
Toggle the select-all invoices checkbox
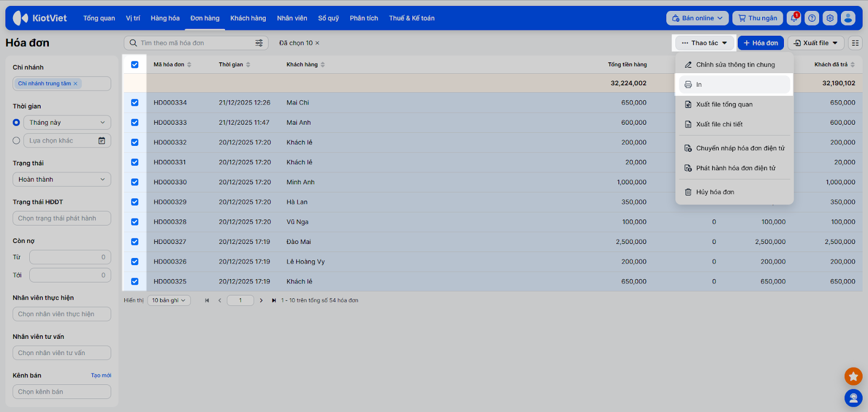point(135,65)
